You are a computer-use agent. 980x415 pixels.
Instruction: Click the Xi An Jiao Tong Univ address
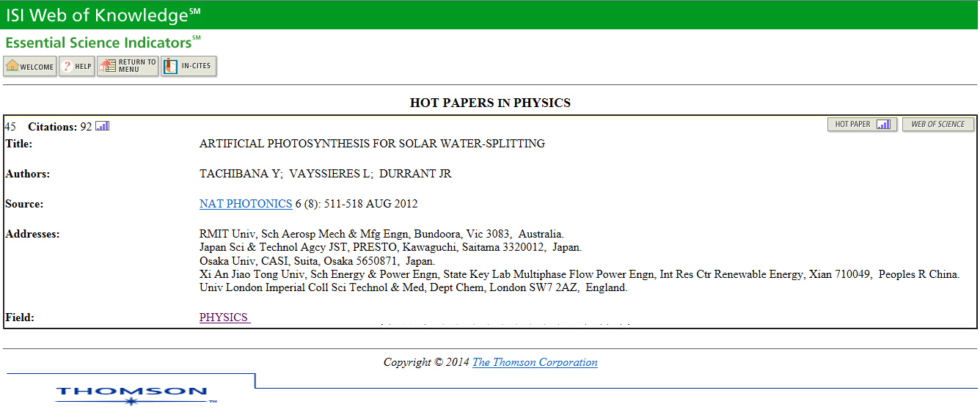[x=579, y=274]
